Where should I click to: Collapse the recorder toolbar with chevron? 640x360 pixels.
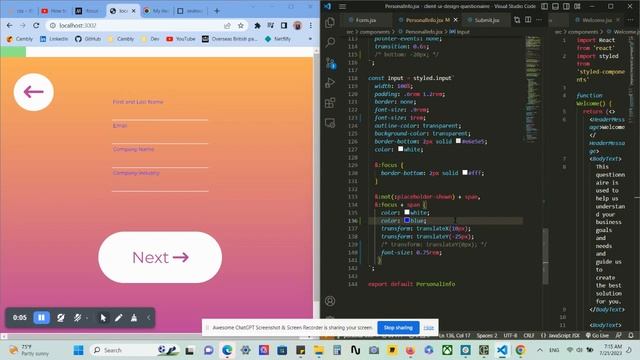pos(149,318)
